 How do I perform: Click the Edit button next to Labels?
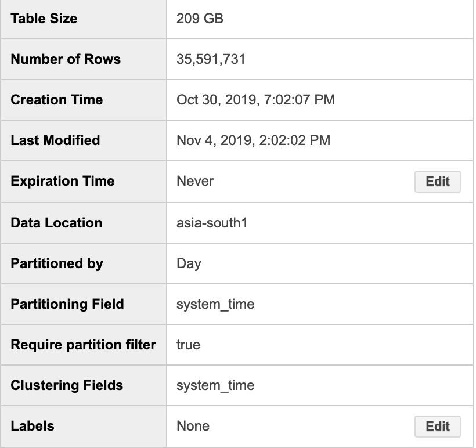pos(437,427)
